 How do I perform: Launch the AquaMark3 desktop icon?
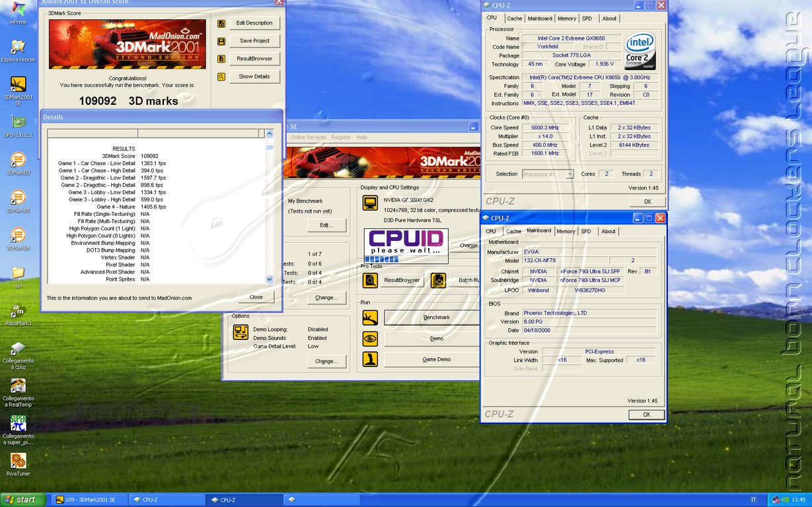pos(18,314)
